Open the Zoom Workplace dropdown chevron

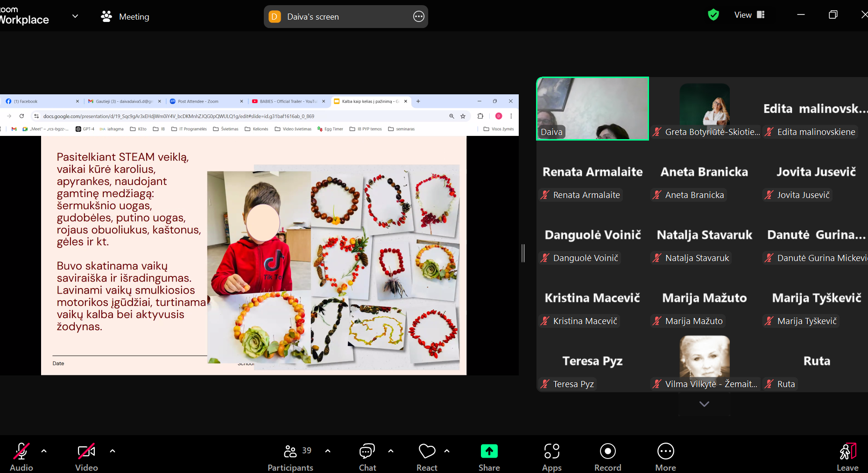pos(75,16)
